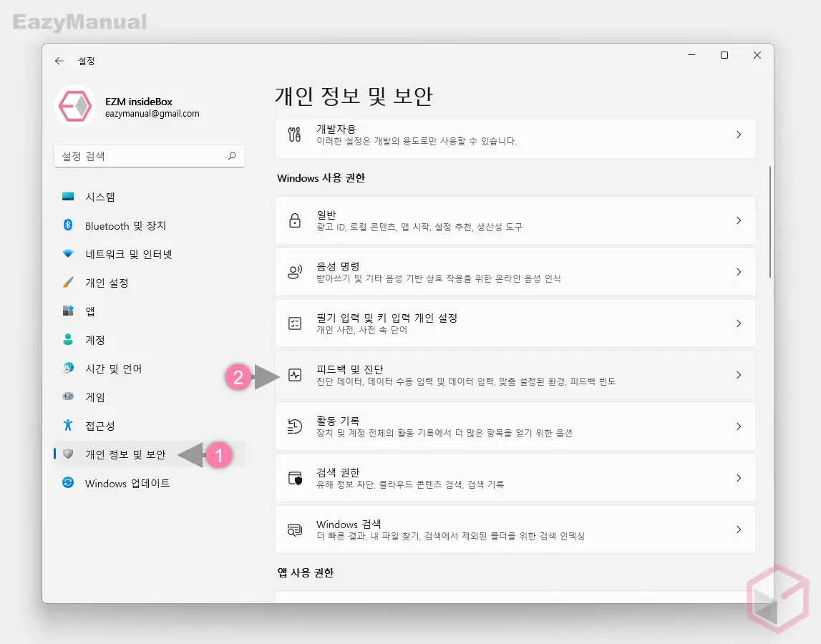Open Windows 검색 using its right chevron
Viewport: 821px width, 644px height.
coord(739,530)
